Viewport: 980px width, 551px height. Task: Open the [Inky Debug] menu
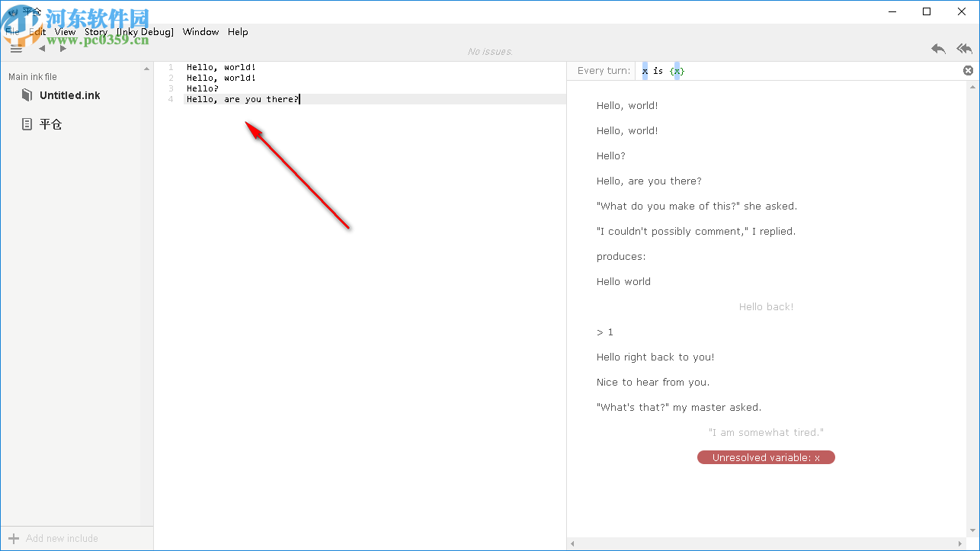click(145, 32)
